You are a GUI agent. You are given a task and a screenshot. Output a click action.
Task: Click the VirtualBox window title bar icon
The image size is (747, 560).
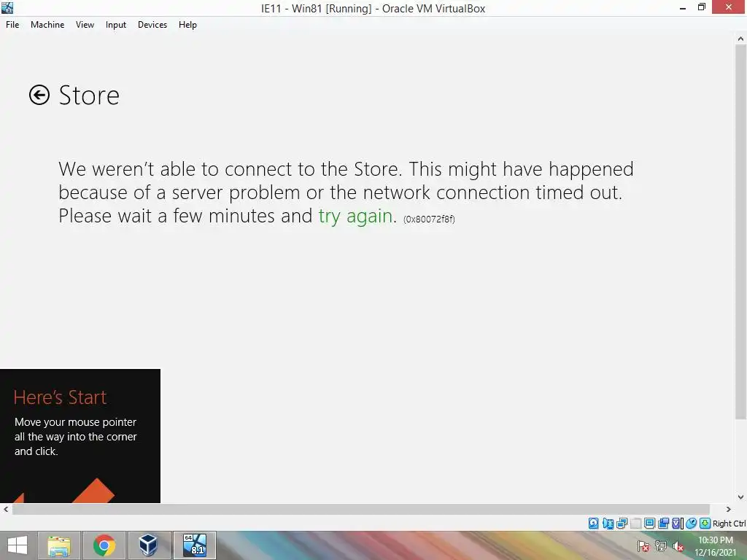coord(7,7)
